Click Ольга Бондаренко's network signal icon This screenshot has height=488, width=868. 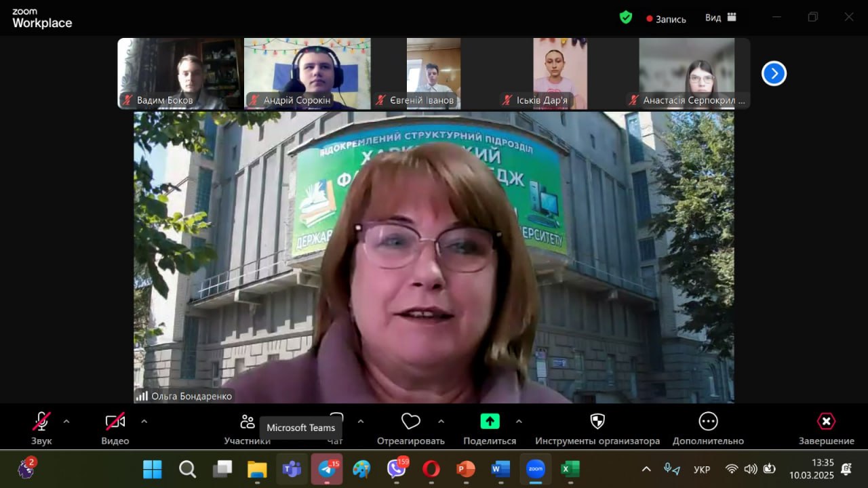(142, 396)
